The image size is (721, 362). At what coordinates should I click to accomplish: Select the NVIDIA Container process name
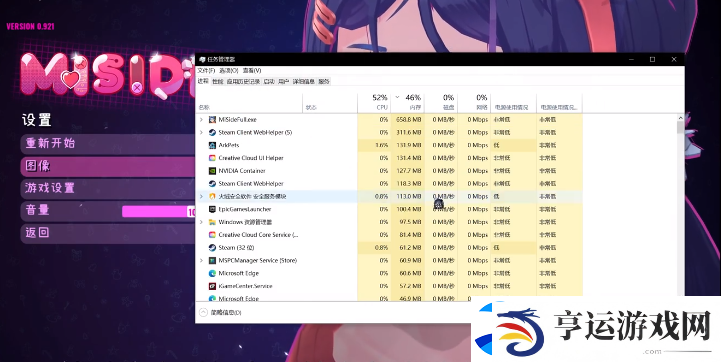[x=242, y=171]
